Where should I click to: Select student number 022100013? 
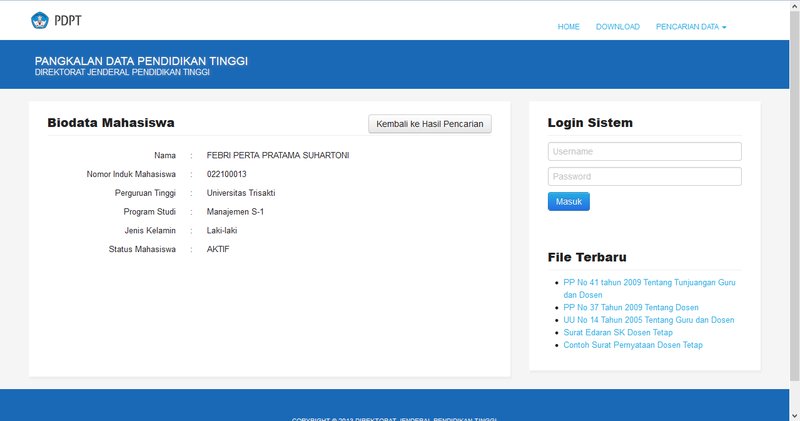[x=227, y=174]
